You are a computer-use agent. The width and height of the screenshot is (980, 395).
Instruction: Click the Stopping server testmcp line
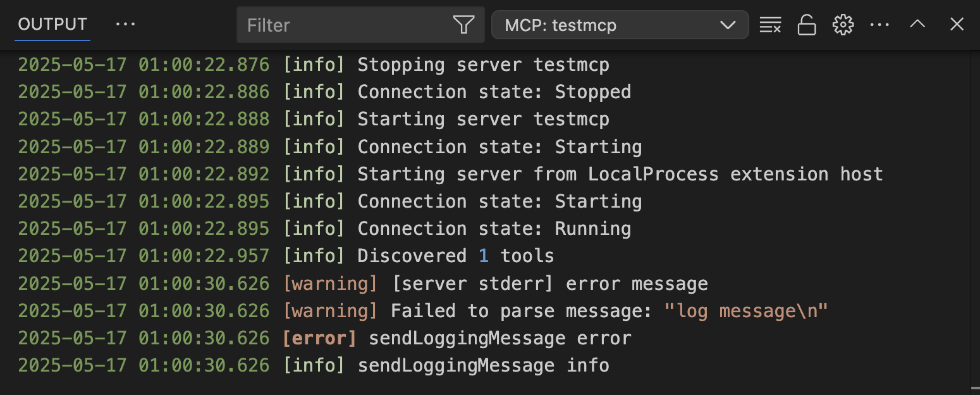point(314,65)
